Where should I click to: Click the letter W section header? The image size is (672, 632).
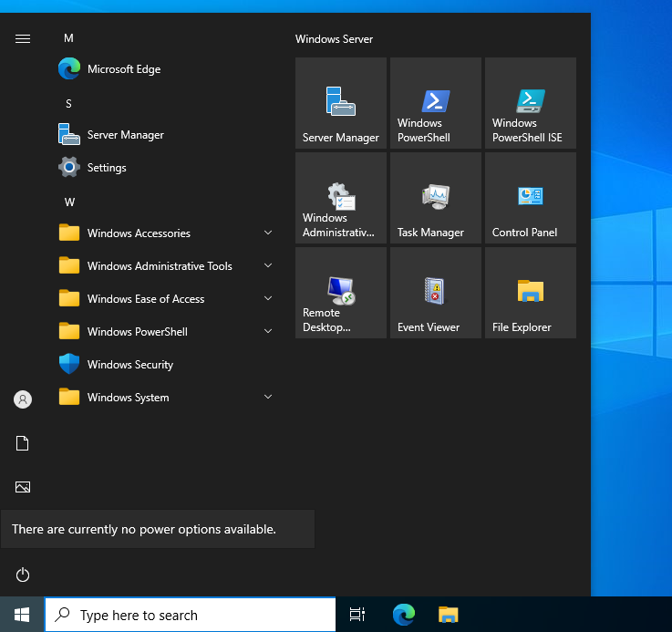[x=69, y=202]
